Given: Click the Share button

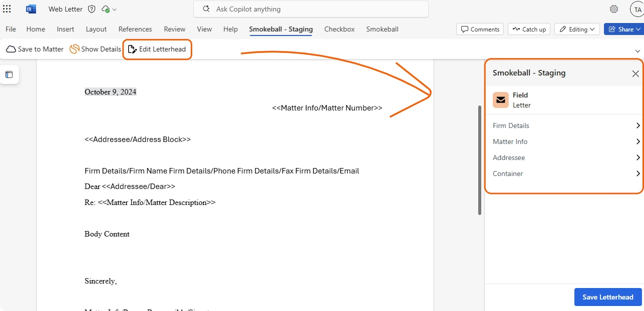Looking at the screenshot, I should (x=624, y=29).
